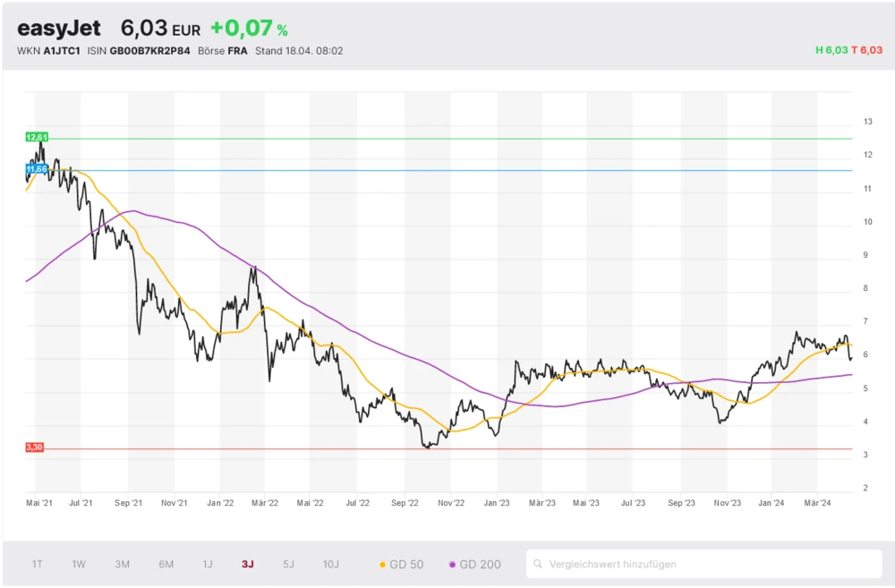The image size is (895, 588).
Task: Click the green 12,61 high price tag
Action: pyautogui.click(x=37, y=137)
